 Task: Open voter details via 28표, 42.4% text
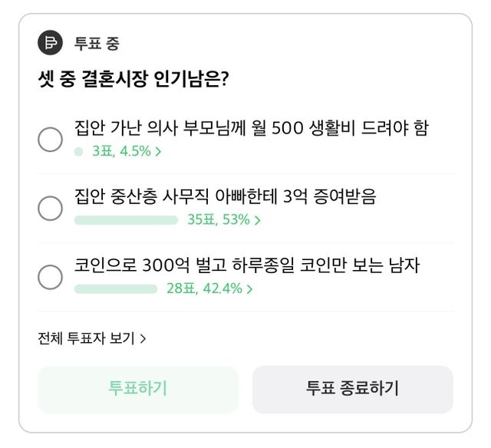204,289
